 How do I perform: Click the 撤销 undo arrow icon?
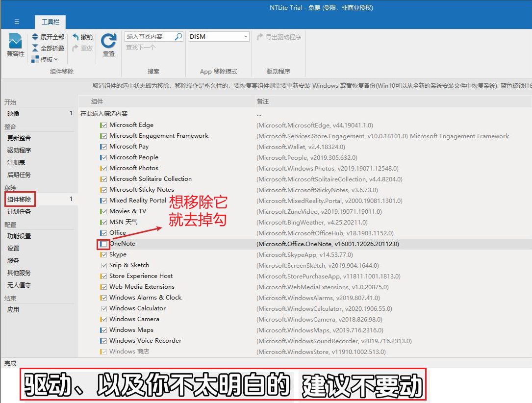pos(76,37)
